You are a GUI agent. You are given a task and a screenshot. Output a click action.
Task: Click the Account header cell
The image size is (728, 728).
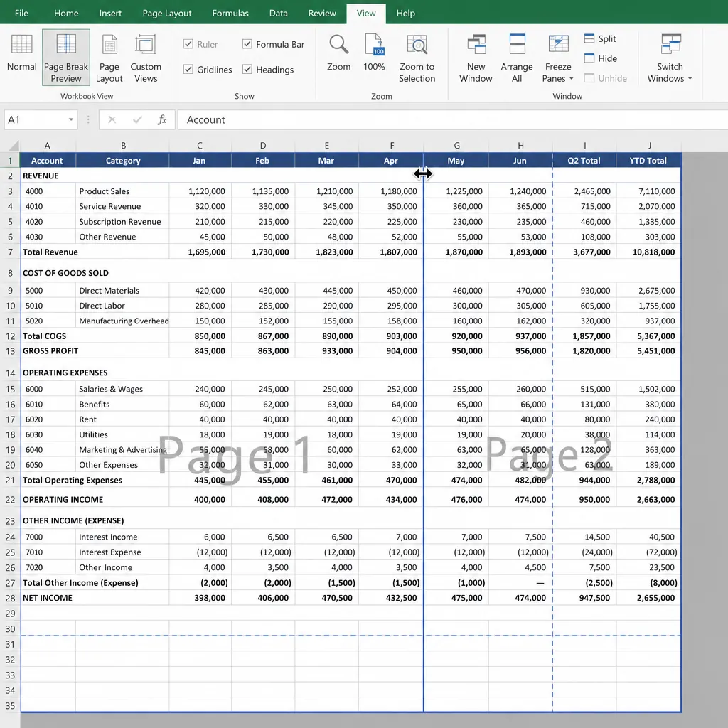coord(48,160)
